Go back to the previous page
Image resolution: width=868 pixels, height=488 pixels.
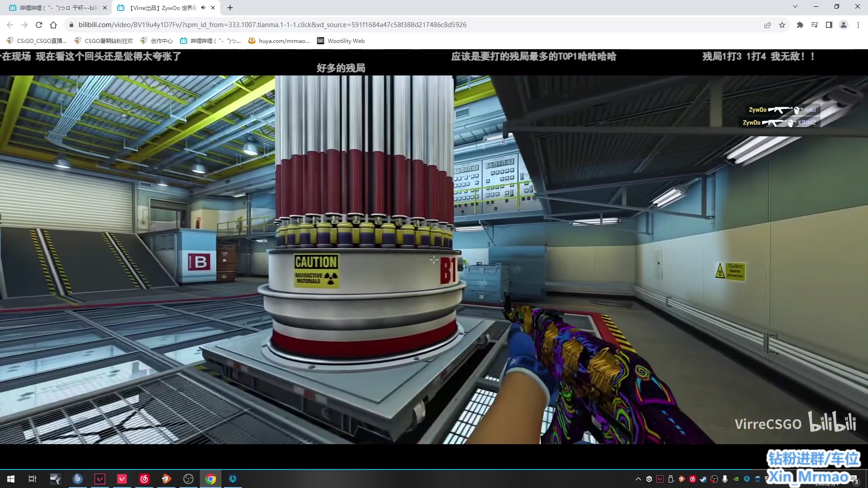tap(10, 25)
